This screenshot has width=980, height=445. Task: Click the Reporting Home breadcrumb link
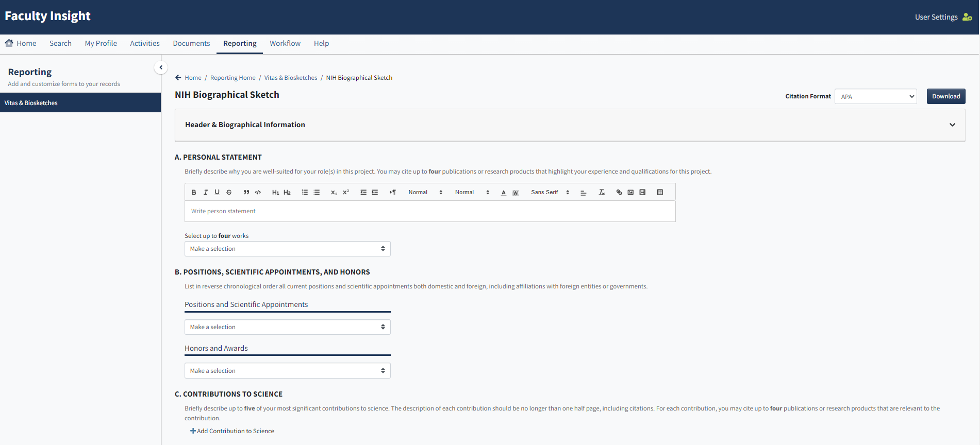(232, 78)
